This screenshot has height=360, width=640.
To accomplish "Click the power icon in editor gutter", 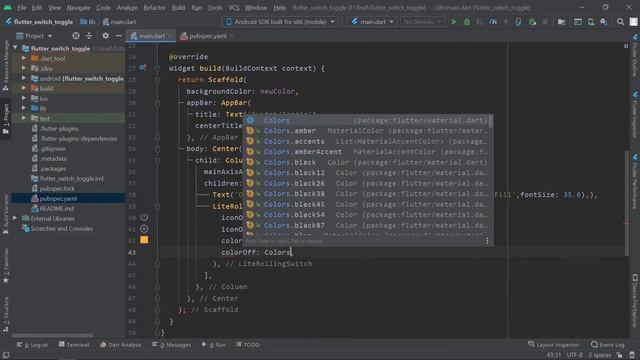I will (x=144, y=217).
